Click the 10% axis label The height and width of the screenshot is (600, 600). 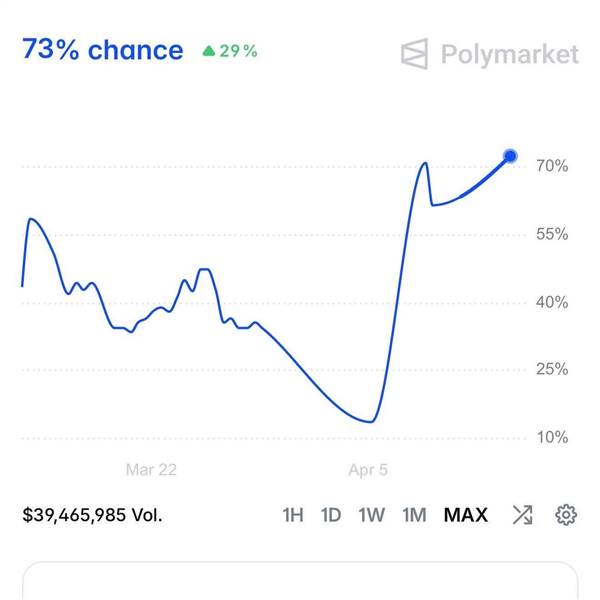tap(551, 437)
